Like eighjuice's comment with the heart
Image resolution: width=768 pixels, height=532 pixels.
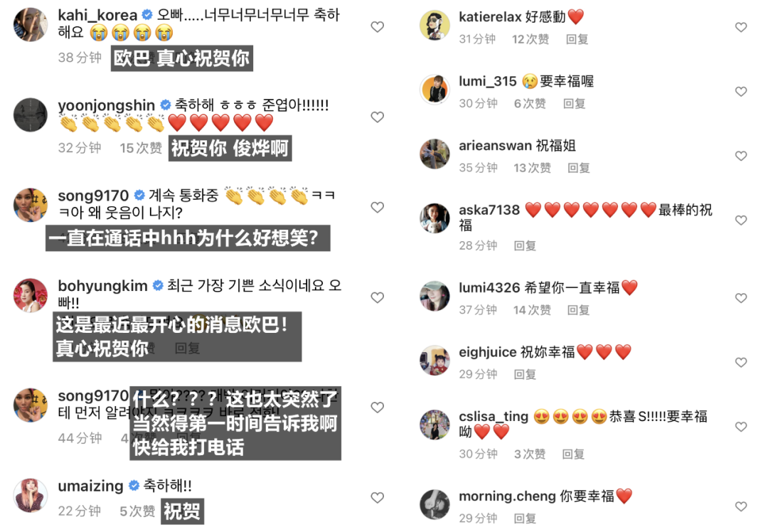(741, 363)
